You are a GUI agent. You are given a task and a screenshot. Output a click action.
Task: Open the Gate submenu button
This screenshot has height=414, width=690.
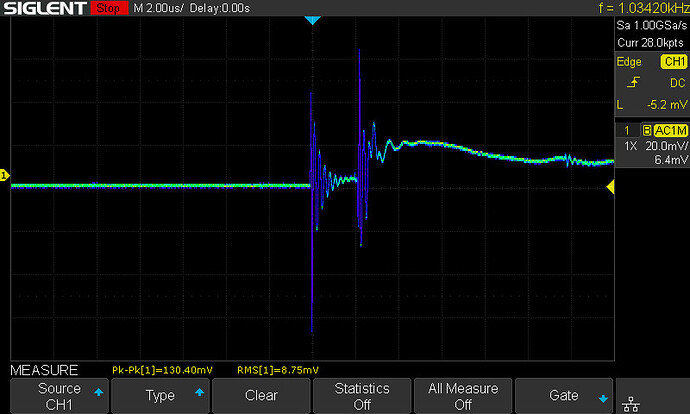(x=564, y=396)
